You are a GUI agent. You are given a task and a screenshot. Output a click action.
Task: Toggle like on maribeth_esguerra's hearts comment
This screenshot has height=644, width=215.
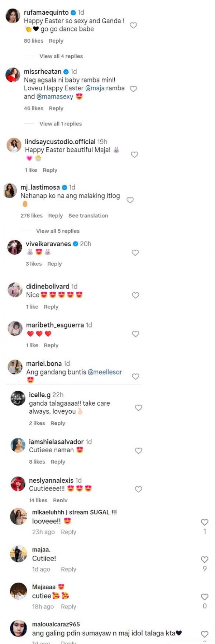(x=135, y=334)
